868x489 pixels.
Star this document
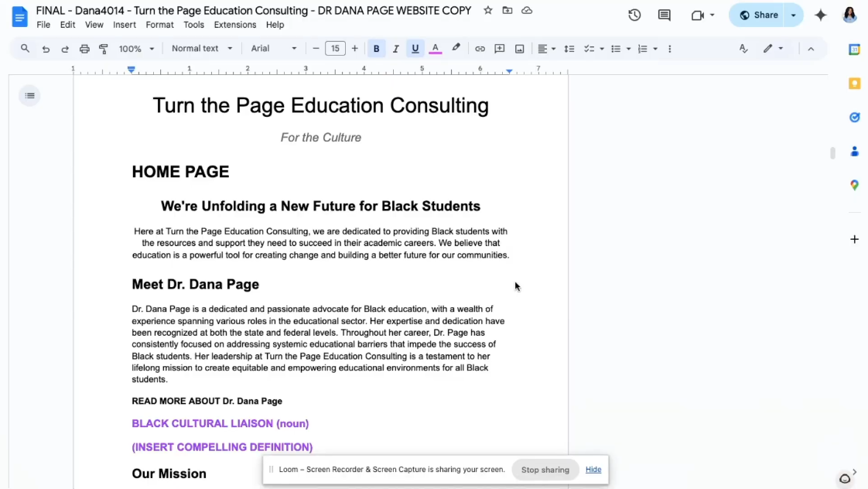487,11
